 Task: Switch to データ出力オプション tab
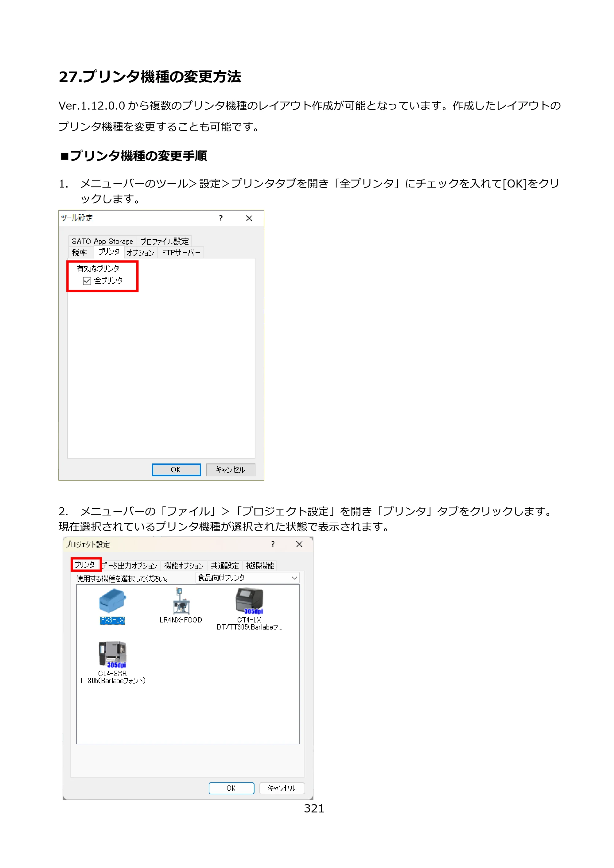pyautogui.click(x=129, y=566)
